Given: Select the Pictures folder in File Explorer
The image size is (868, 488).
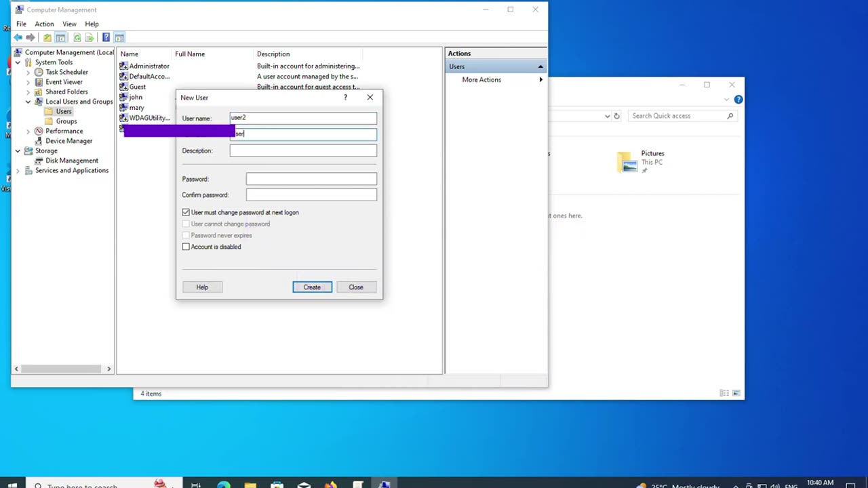Looking at the screenshot, I should [x=642, y=162].
